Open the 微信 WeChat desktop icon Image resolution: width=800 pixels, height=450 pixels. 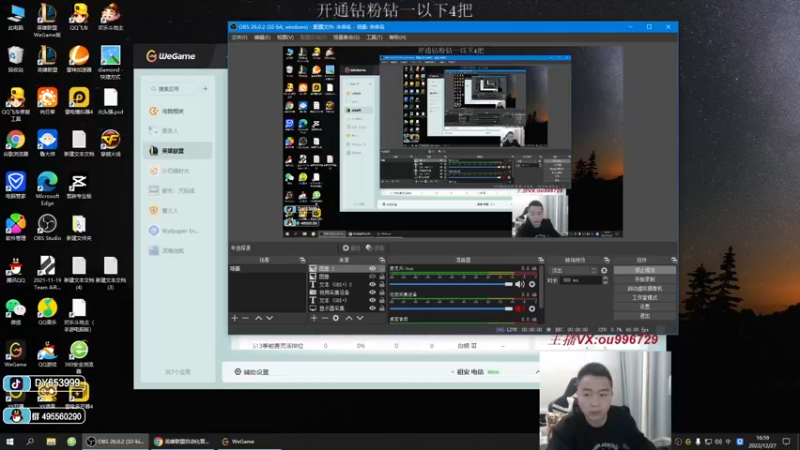(15, 312)
